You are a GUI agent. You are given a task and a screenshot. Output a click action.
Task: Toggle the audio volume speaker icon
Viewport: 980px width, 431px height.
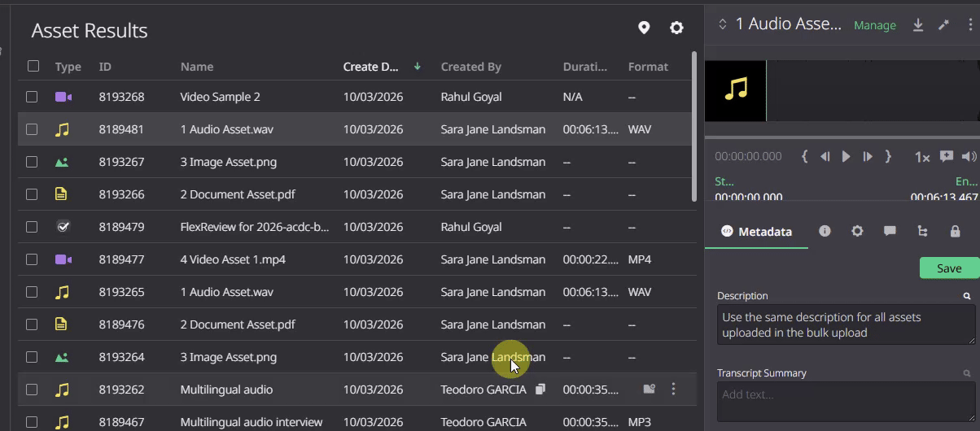(x=969, y=156)
